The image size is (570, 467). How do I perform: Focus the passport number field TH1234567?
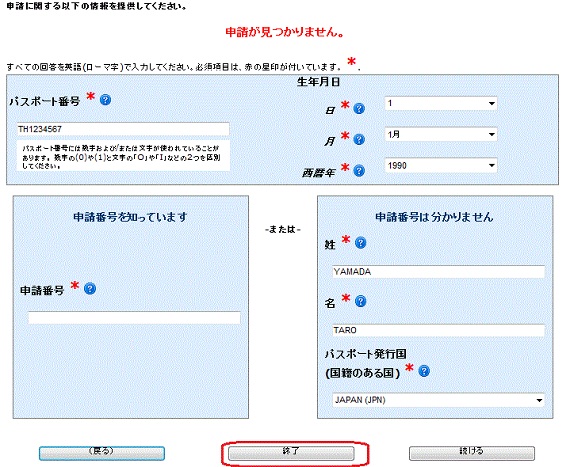coord(123,129)
